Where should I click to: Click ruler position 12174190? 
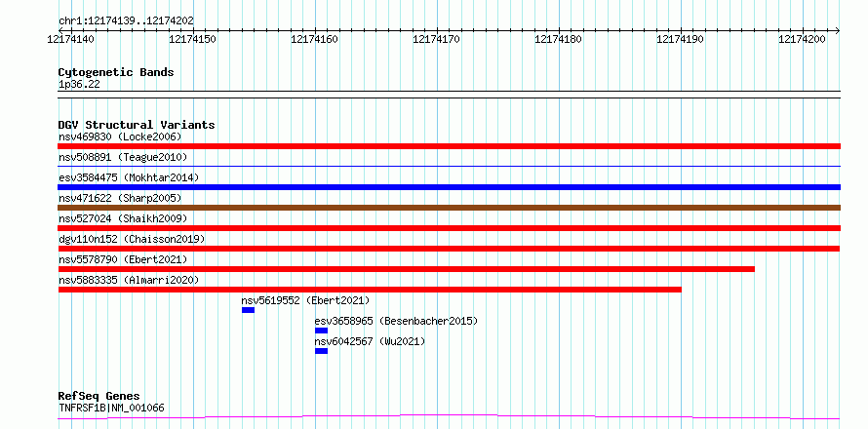[681, 39]
